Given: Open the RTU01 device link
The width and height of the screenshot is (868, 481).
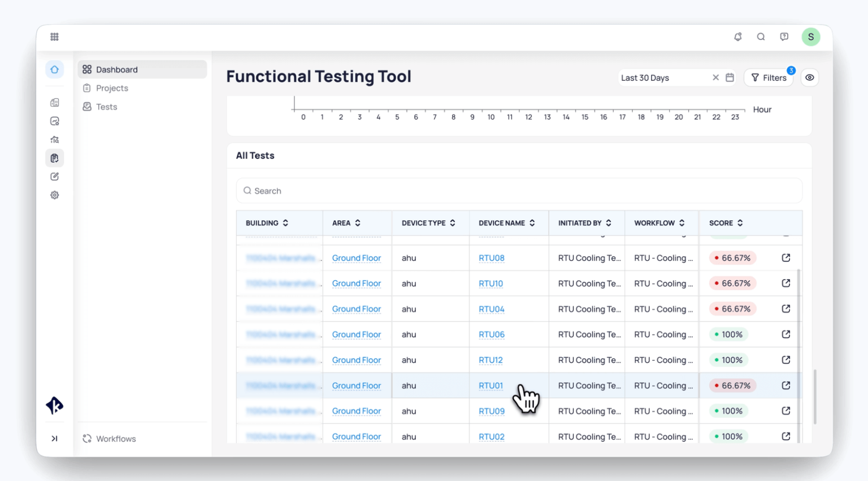Looking at the screenshot, I should tap(491, 385).
